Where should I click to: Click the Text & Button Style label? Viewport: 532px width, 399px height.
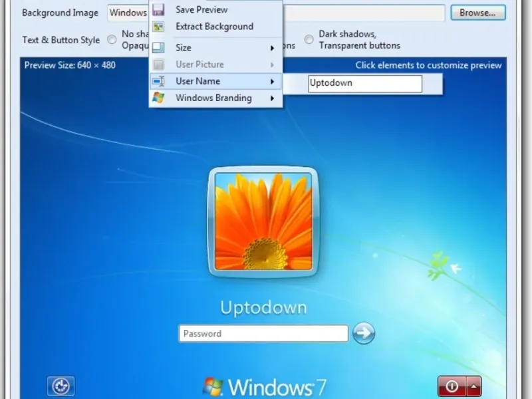point(61,40)
